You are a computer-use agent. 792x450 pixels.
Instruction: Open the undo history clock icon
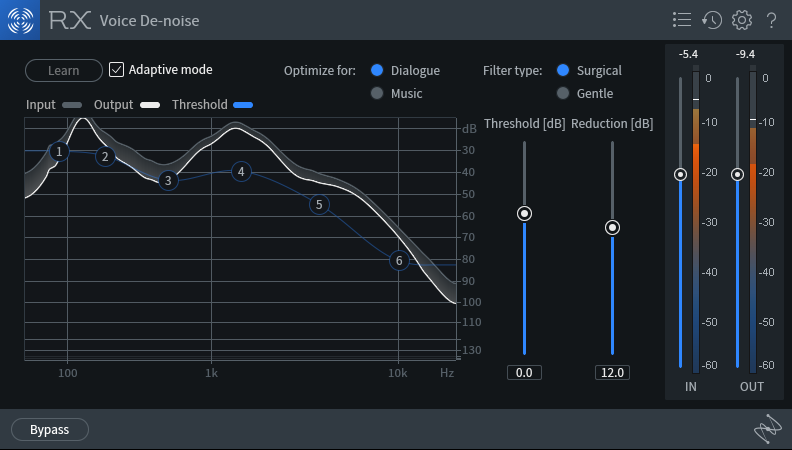click(x=712, y=20)
